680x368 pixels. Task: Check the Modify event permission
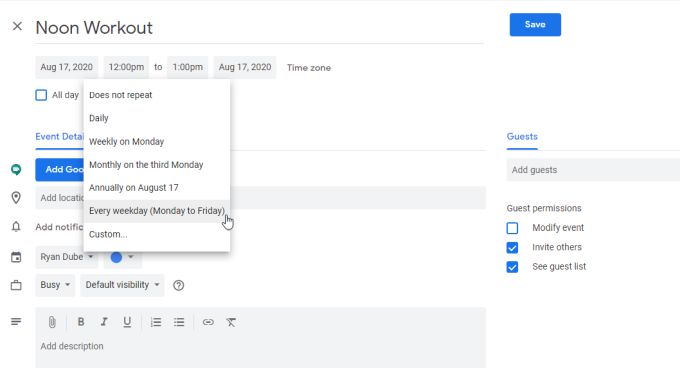coord(512,228)
